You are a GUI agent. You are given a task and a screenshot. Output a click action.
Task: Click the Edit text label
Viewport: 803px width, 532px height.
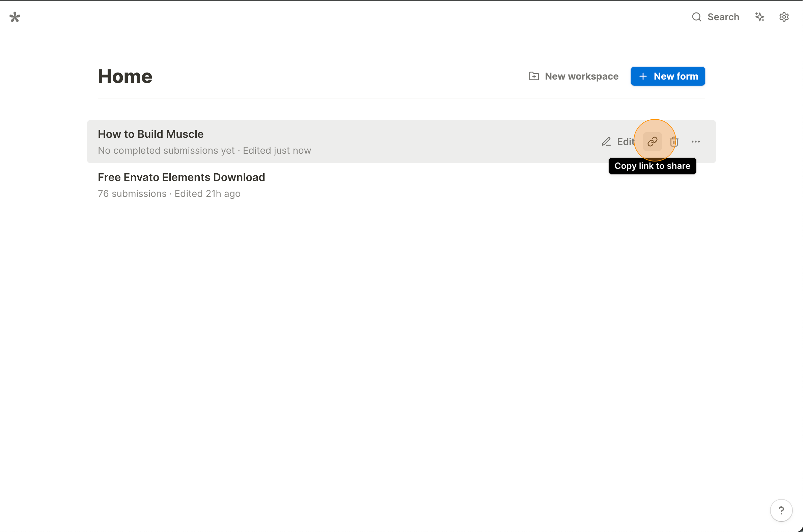pos(626,142)
